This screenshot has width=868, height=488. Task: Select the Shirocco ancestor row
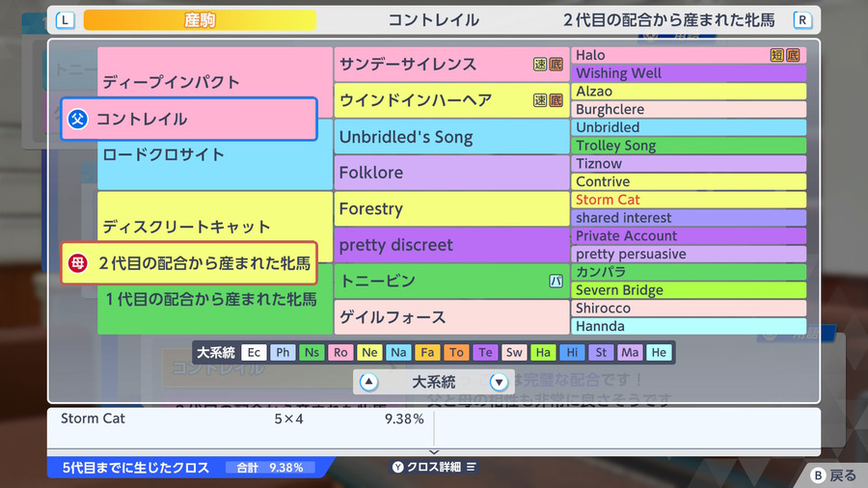pyautogui.click(x=689, y=309)
